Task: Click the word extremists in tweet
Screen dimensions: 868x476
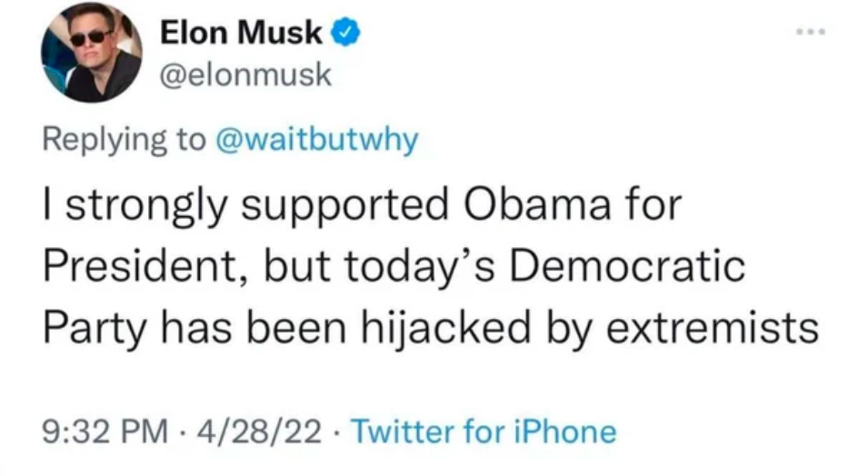Action: pos(712,328)
